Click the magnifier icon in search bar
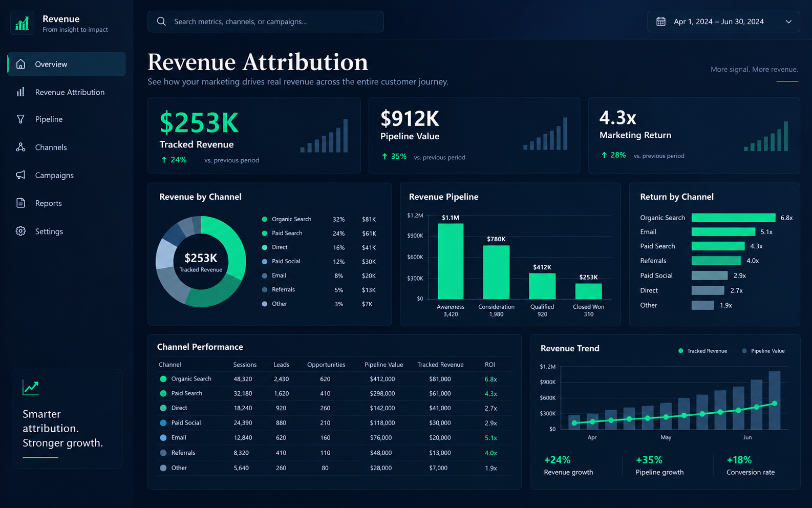 coord(161,22)
